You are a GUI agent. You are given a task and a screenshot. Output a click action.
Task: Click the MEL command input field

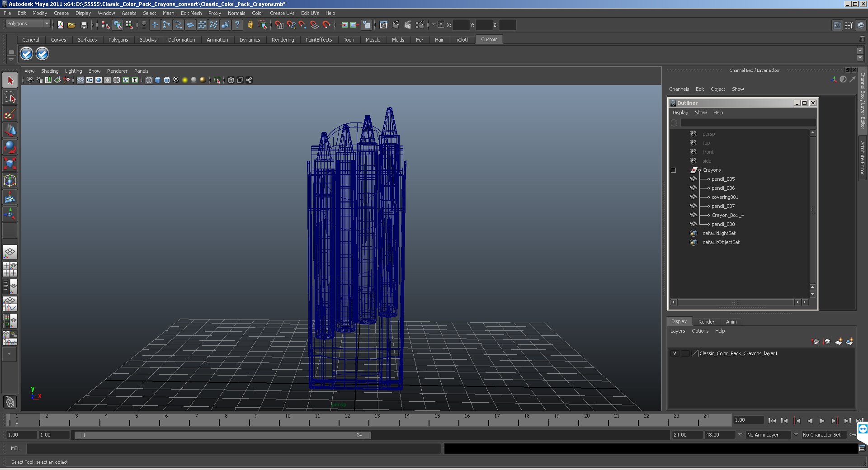point(234,448)
